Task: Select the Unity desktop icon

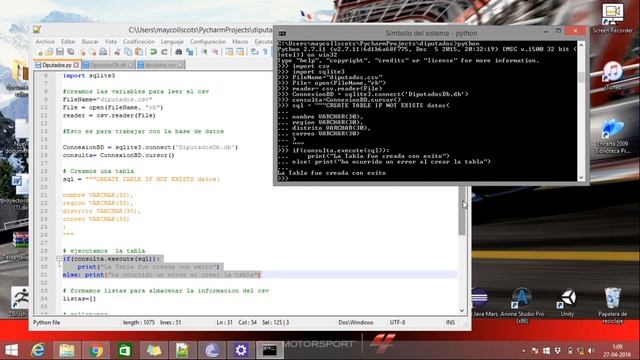Action: point(567,303)
